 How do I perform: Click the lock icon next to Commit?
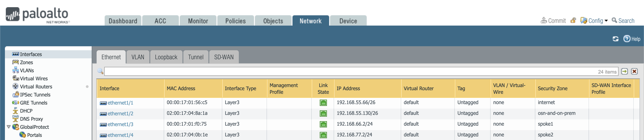pyautogui.click(x=573, y=21)
